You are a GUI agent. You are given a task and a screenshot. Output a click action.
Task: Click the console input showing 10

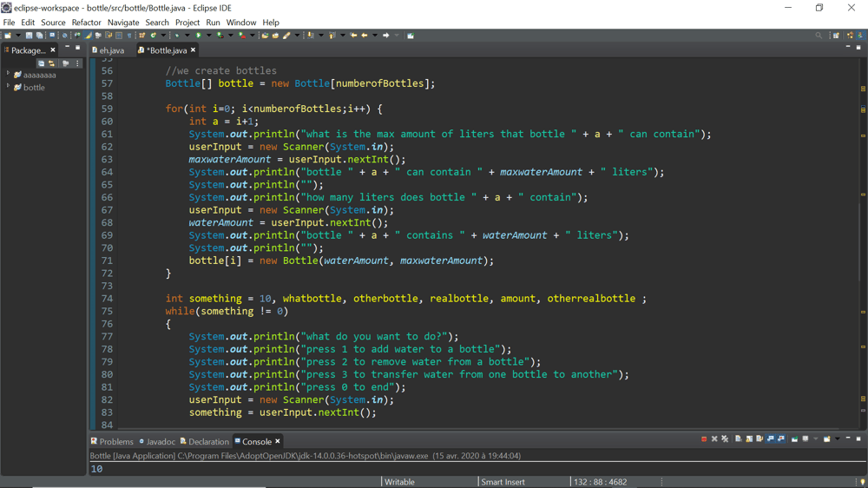point(96,469)
